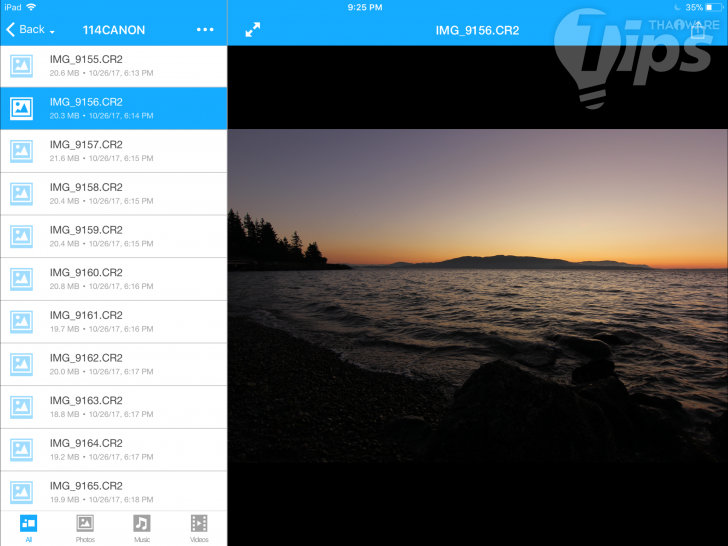Tap the battery indicator in status bar
Viewport: 728px width, 546px height.
pyautogui.click(x=714, y=7)
